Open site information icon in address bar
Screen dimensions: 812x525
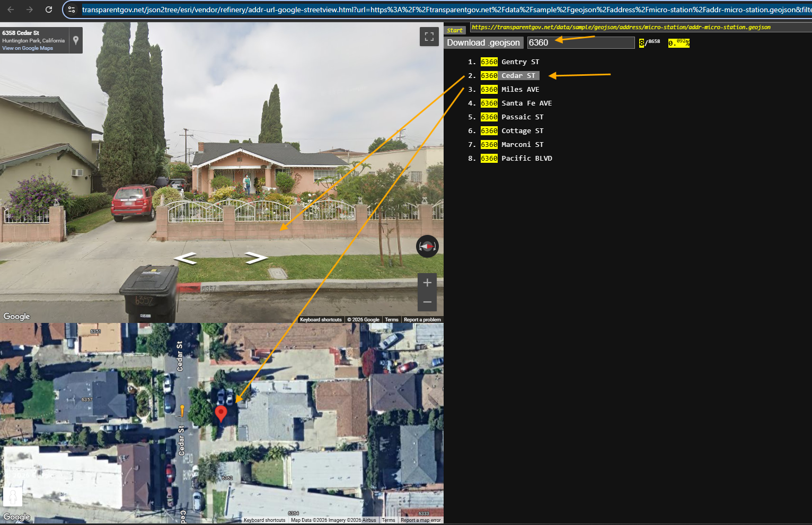[72, 10]
